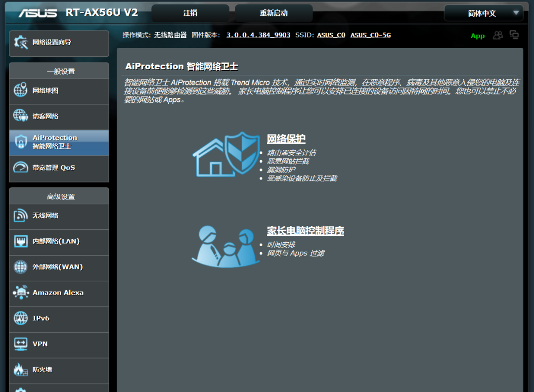Click the AiProtection shield lock icon
Image resolution: width=534 pixels, height=392 pixels.
(21, 142)
